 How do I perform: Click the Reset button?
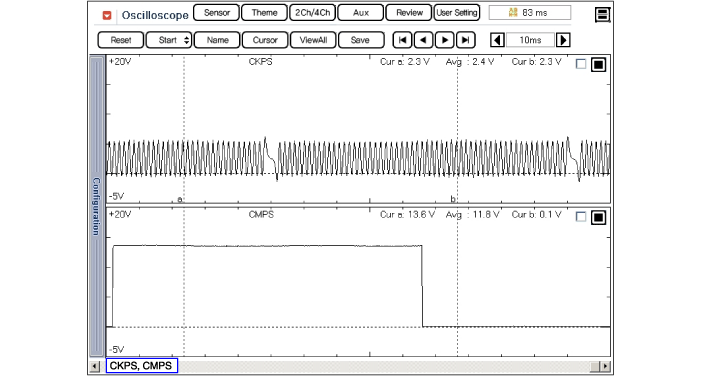[121, 40]
